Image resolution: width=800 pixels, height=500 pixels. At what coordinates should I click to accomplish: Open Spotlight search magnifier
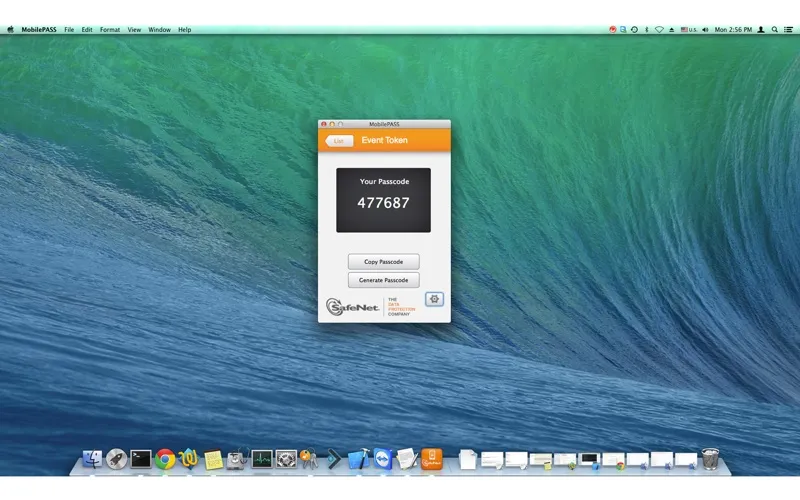[774, 30]
